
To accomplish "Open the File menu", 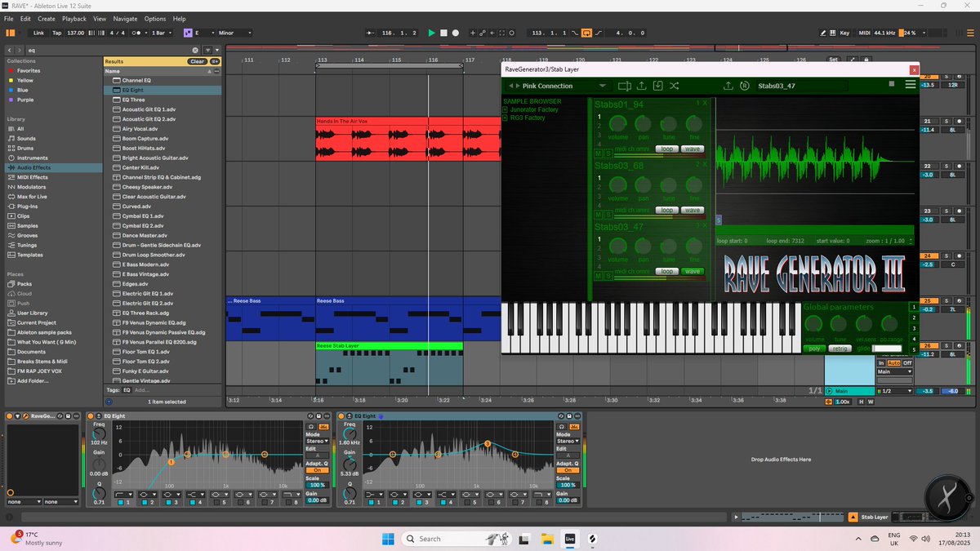I will (x=9, y=18).
